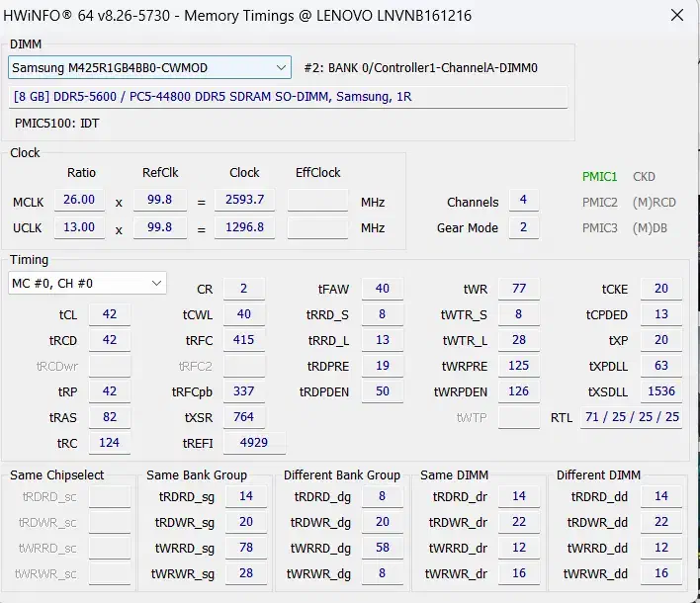Click the empty MCLK EffClock field

317,201
